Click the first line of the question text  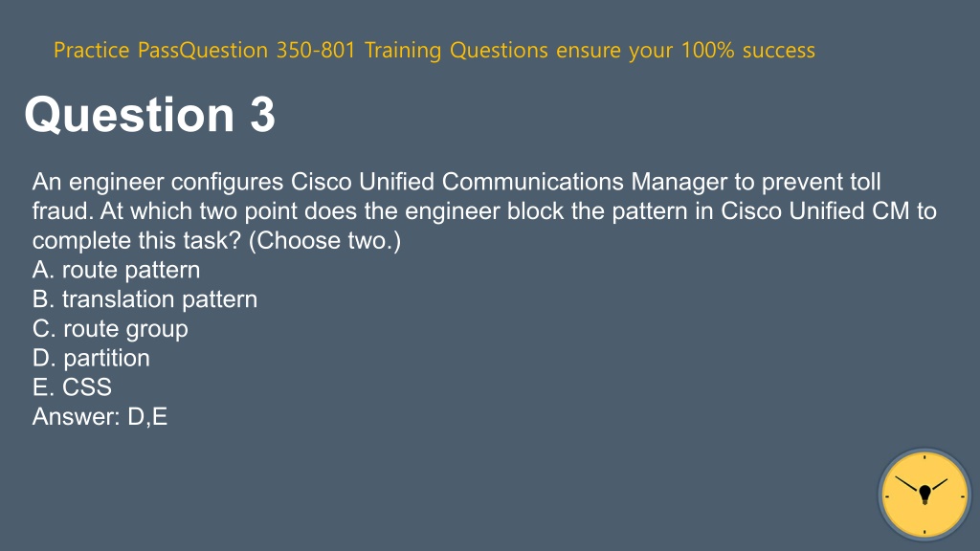(457, 182)
